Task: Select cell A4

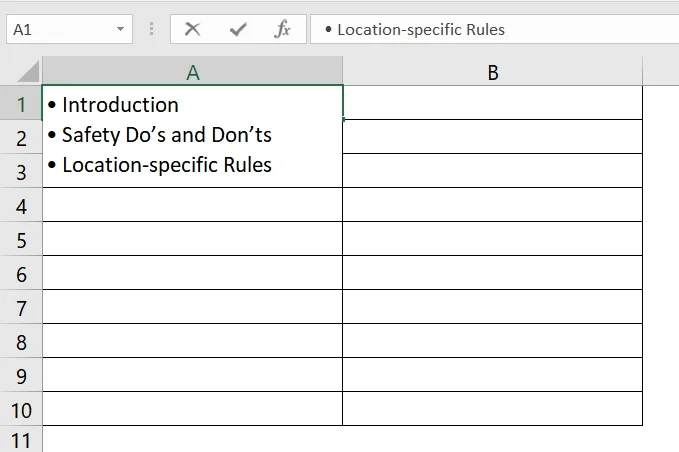Action: (x=193, y=204)
